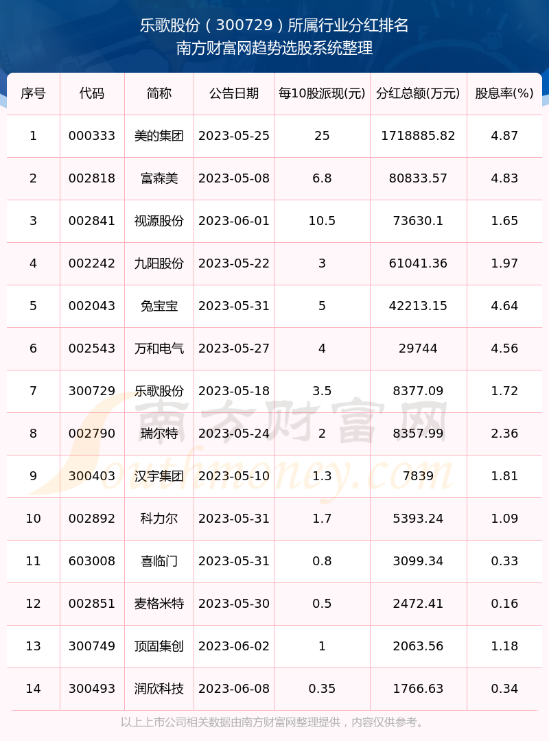The image size is (549, 756).
Task: Select company name 润欣科技
Action: pyautogui.click(x=159, y=689)
